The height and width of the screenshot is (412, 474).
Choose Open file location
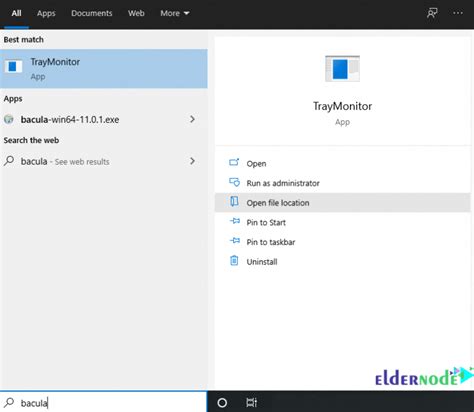[x=343, y=203]
